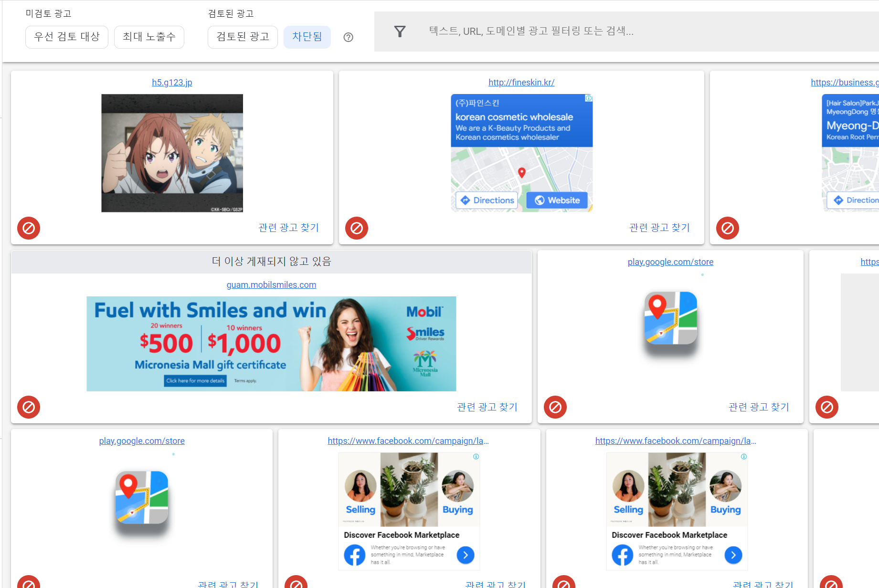Viewport: 879px width, 588px height.
Task: Click 관련 광고 찾기 on h5.g123.jp card
Action: (x=288, y=228)
